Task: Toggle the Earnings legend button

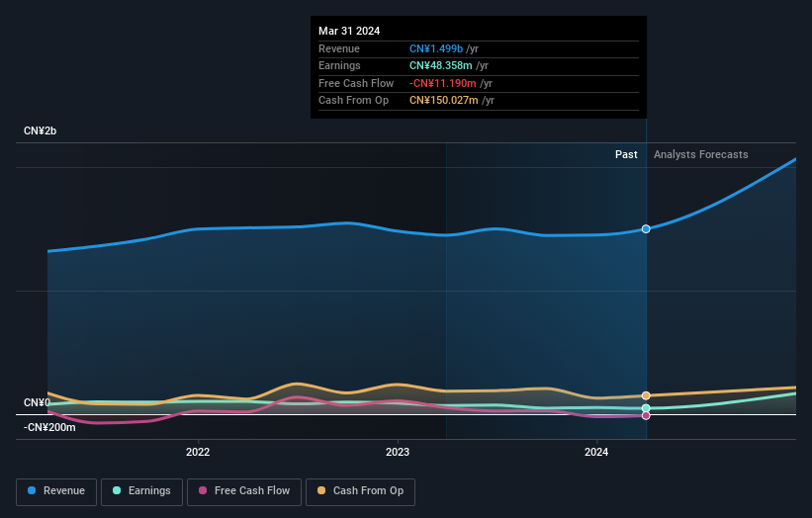Action: click(x=141, y=491)
